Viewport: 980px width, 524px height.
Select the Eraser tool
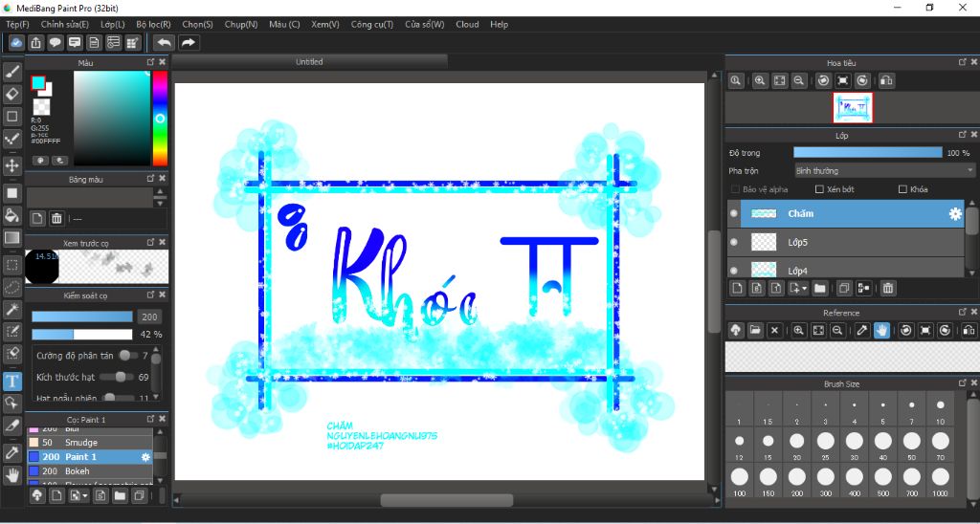pos(11,94)
